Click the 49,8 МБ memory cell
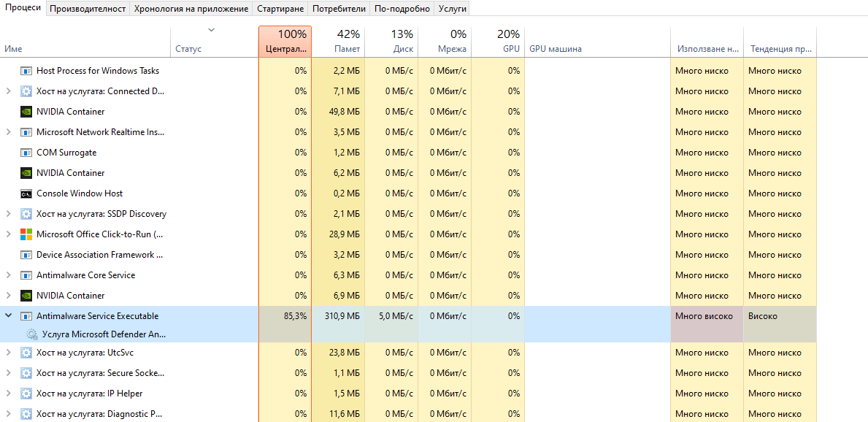 pyautogui.click(x=338, y=111)
